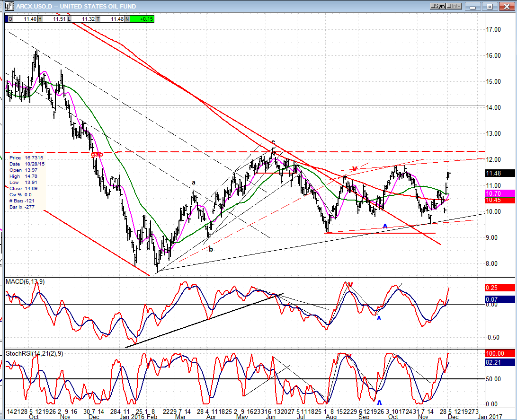This screenshot has height=420, width=517.
Task: Maximize the USO chart window
Action: click(x=490, y=7)
